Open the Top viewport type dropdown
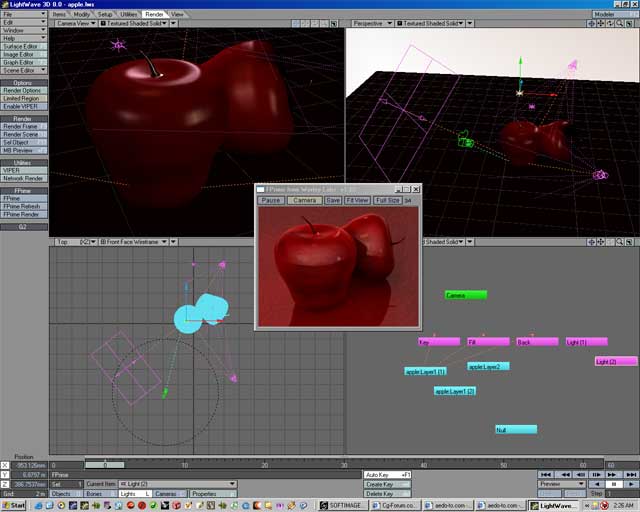 coord(76,242)
